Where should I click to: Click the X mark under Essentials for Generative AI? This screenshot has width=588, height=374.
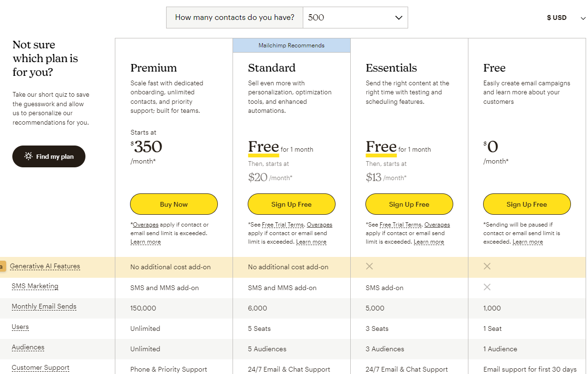369,266
